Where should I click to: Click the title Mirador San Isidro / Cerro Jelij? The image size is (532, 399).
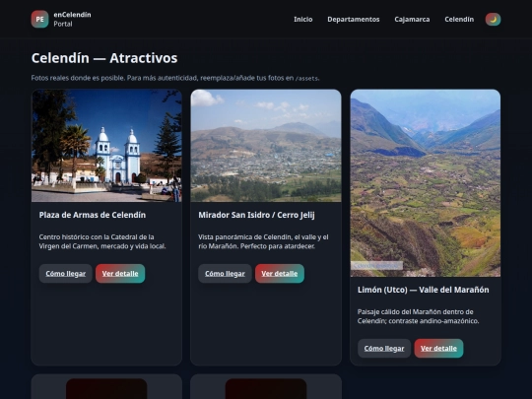click(x=256, y=215)
